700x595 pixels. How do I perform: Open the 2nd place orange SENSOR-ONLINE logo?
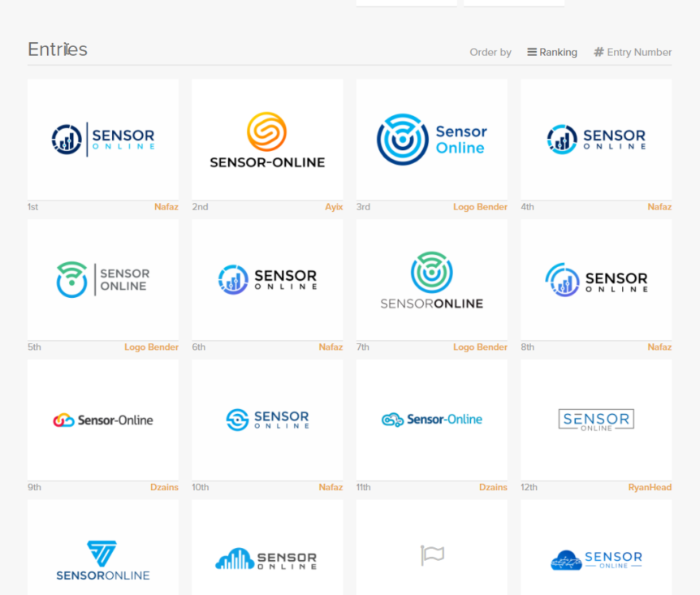pyautogui.click(x=267, y=140)
